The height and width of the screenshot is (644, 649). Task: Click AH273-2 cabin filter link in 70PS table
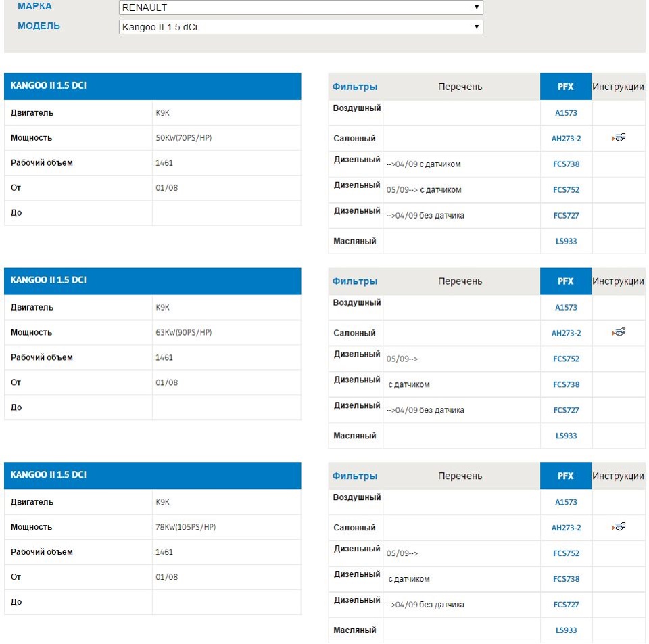[566, 139]
